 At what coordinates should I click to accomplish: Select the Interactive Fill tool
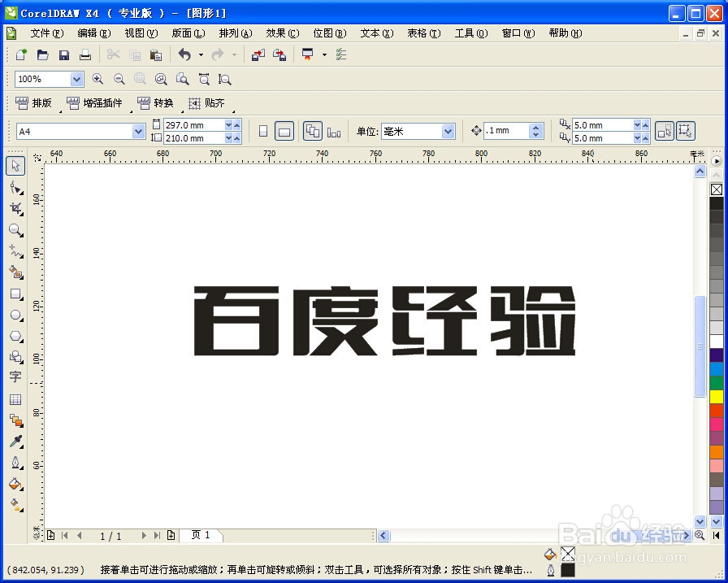(x=15, y=505)
